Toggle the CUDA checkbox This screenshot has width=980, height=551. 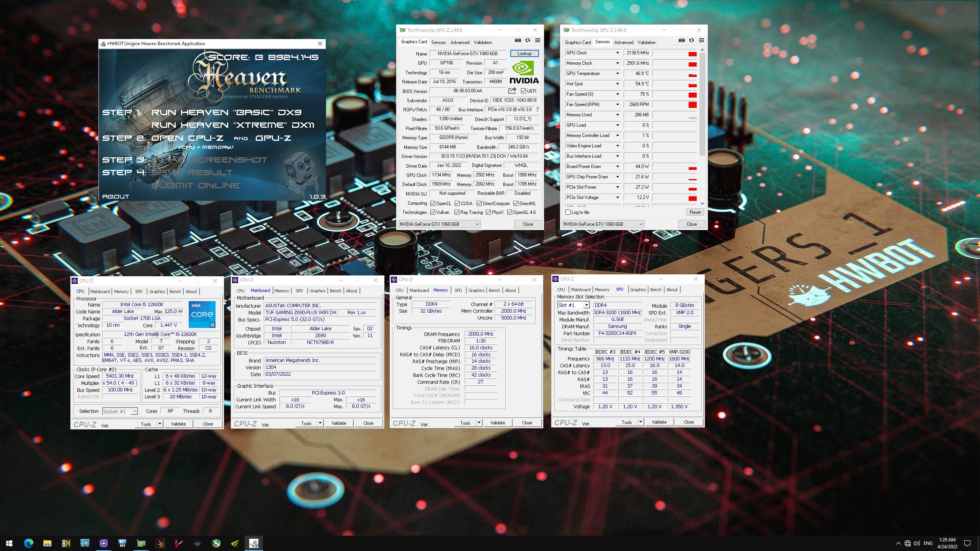(457, 203)
